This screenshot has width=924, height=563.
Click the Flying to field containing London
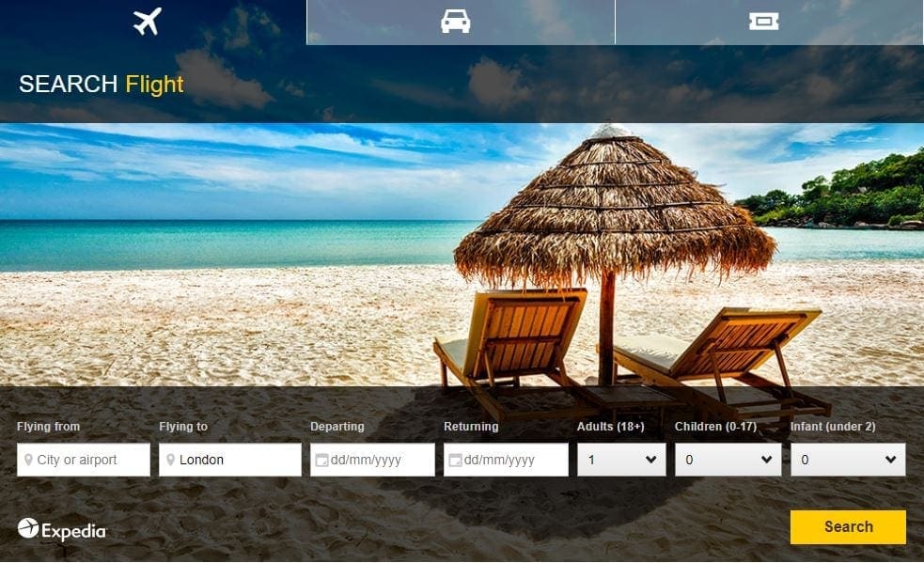[229, 460]
